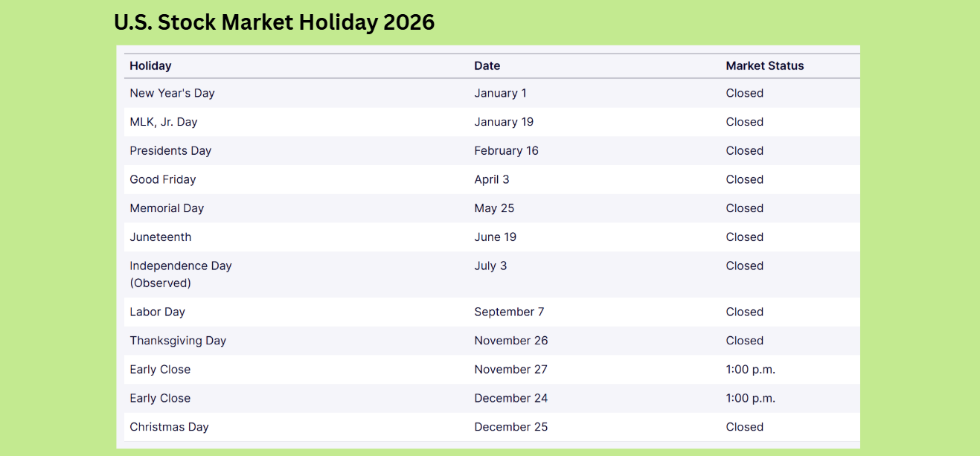Click the 1:00 p.m. status for November 27

tap(750, 370)
